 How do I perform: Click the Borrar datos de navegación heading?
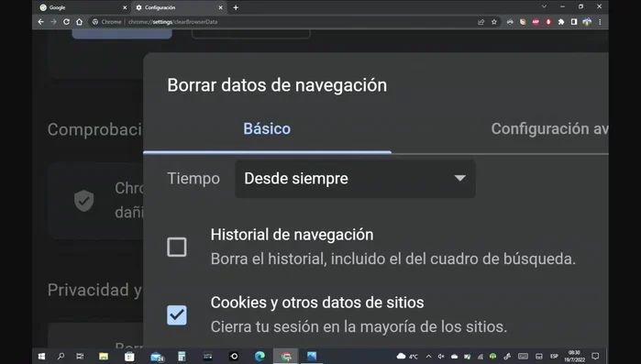click(277, 85)
